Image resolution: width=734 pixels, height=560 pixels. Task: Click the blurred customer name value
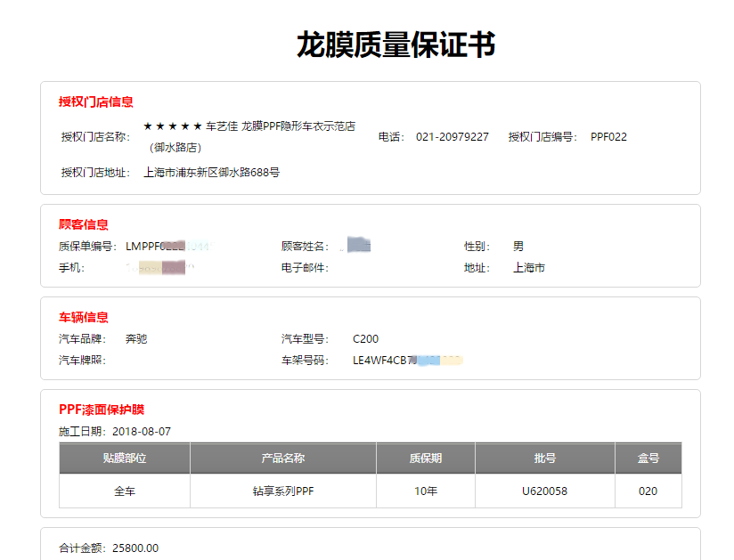pos(357,246)
